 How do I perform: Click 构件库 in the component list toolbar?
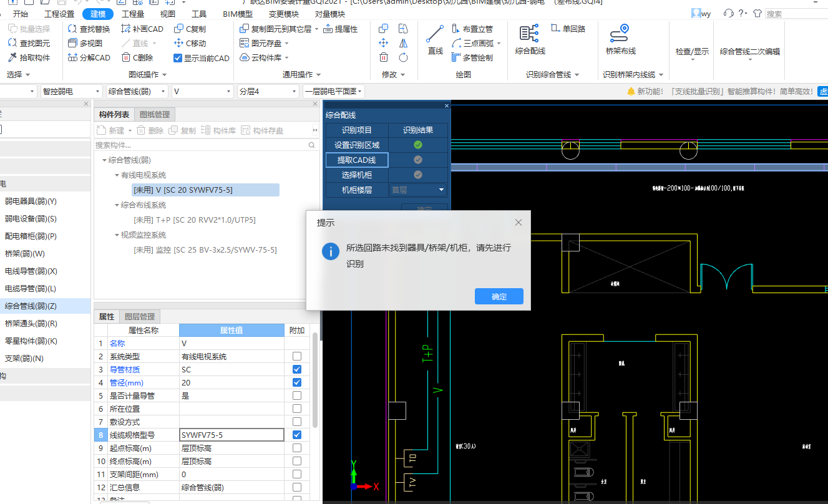tap(218, 130)
